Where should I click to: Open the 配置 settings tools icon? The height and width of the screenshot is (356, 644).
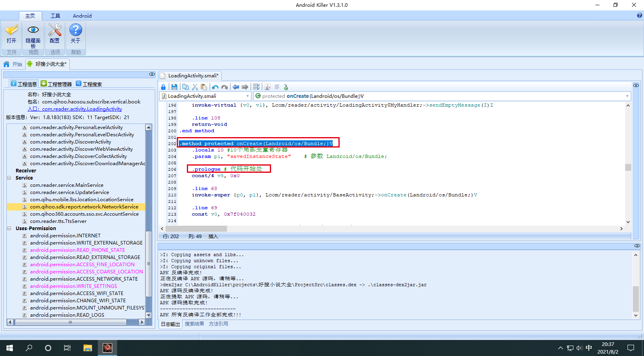(55, 30)
